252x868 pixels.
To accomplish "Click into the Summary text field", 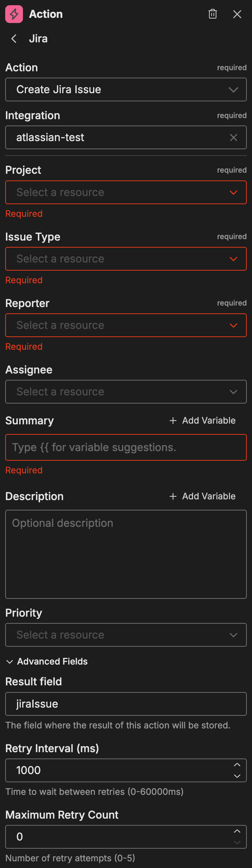I will pos(126,447).
